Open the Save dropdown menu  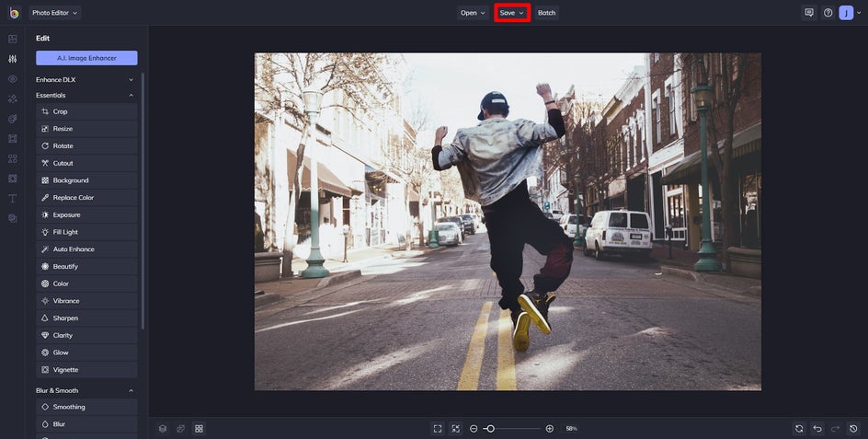(x=512, y=13)
